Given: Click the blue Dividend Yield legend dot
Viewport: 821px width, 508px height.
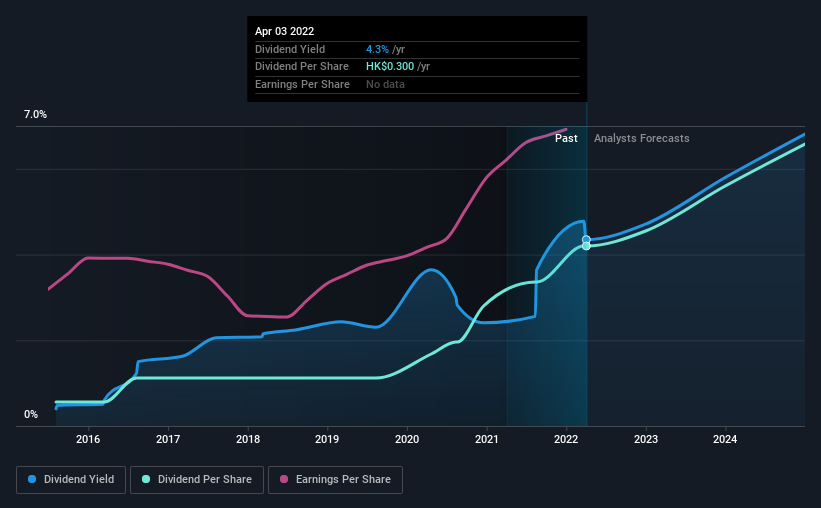Looking at the screenshot, I should [32, 479].
